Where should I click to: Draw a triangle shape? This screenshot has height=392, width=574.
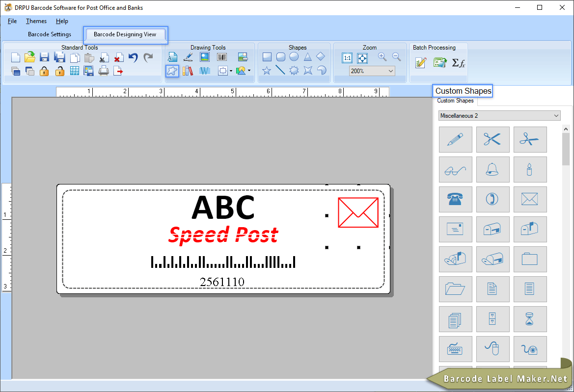pyautogui.click(x=307, y=57)
